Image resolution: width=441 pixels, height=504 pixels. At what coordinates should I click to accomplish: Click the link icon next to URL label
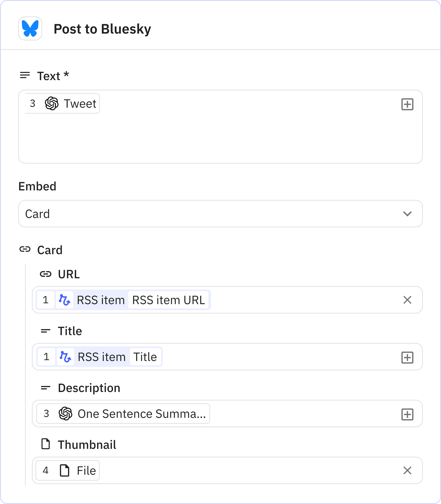tap(45, 274)
